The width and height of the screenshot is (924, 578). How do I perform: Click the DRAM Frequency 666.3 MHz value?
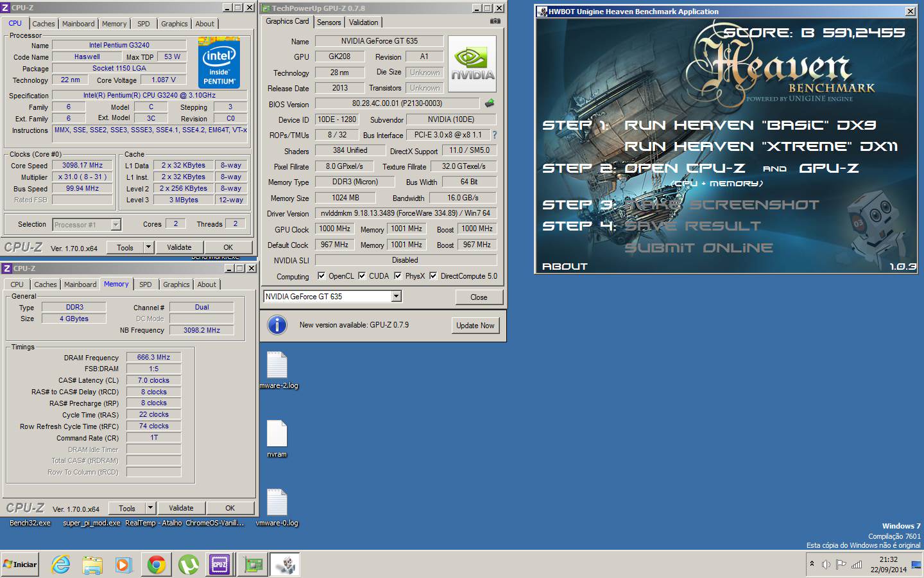[153, 357]
